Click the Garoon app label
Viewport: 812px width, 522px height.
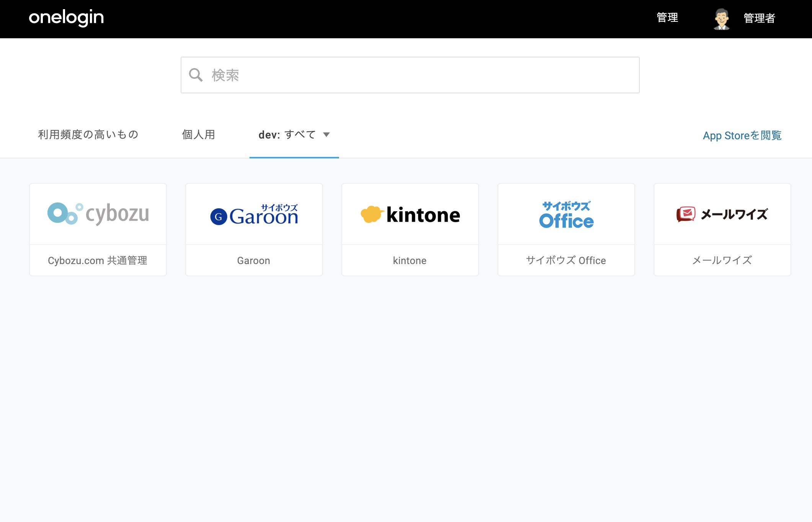[254, 261]
